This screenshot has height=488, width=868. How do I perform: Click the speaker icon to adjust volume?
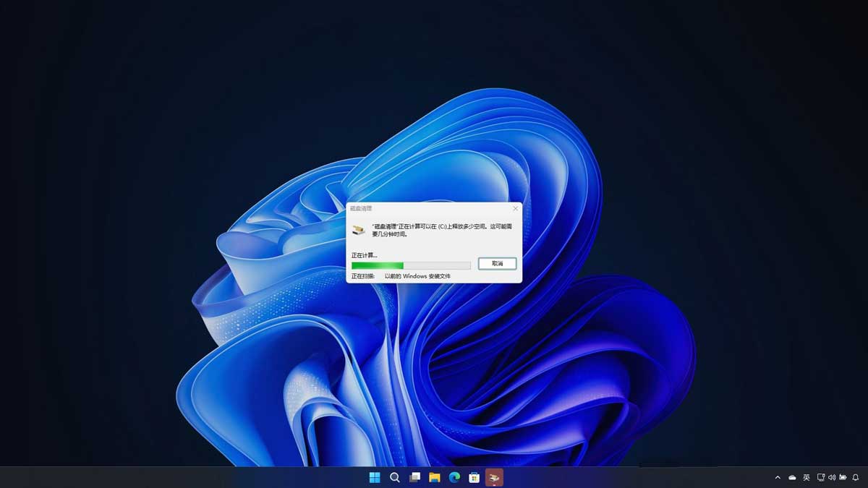pos(833,477)
